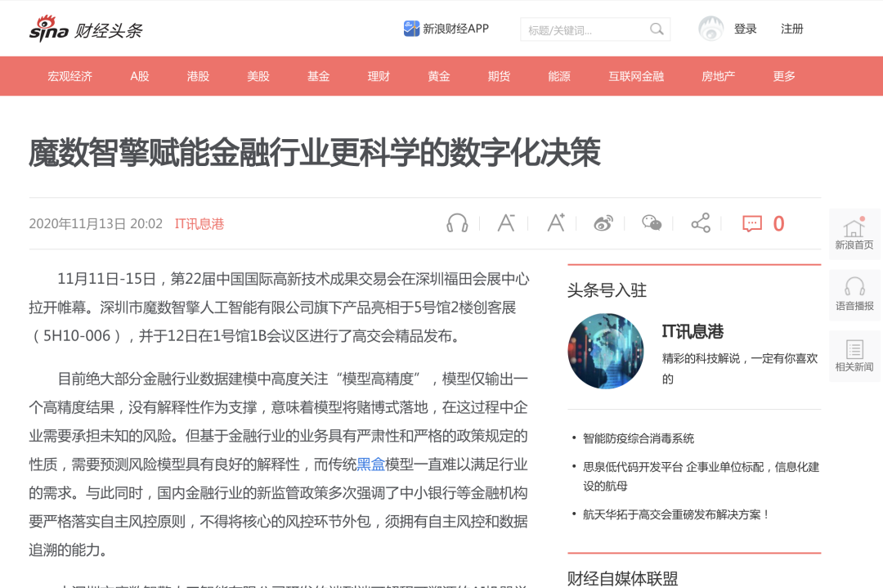Open the 美股 nav tab
883x588 pixels.
coord(258,76)
